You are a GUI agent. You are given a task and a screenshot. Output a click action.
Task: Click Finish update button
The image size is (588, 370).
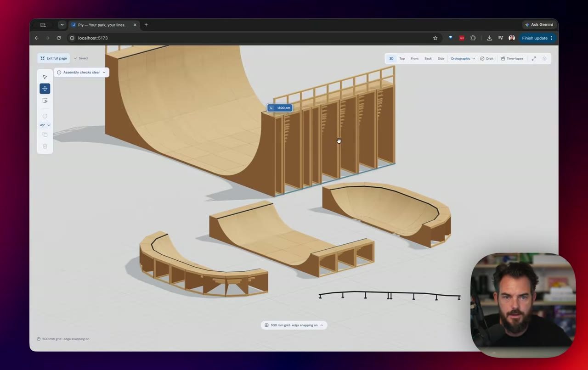pos(537,38)
